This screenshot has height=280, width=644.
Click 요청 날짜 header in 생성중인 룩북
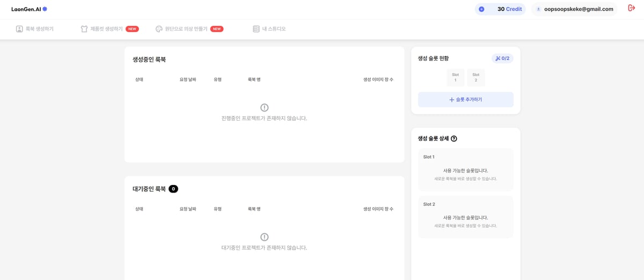tap(188, 79)
